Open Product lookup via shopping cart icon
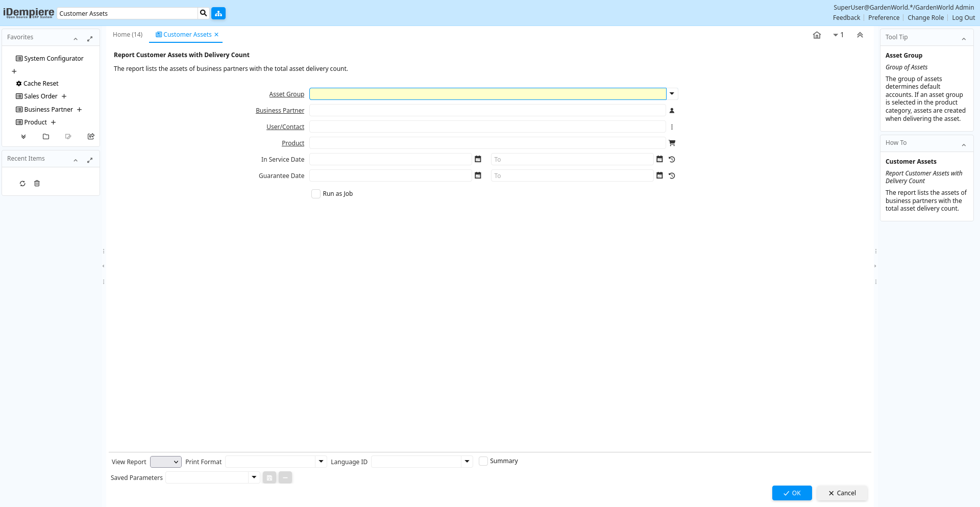This screenshot has height=507, width=980. coord(672,143)
